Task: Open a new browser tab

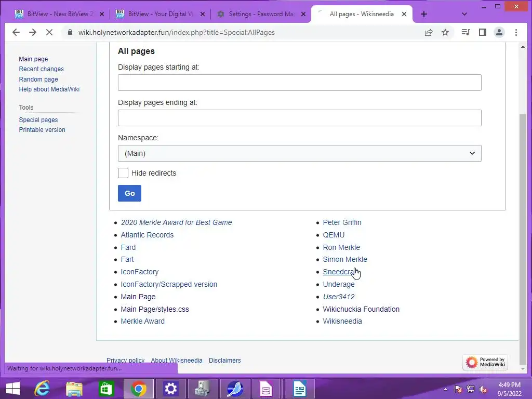Action: pos(424,14)
